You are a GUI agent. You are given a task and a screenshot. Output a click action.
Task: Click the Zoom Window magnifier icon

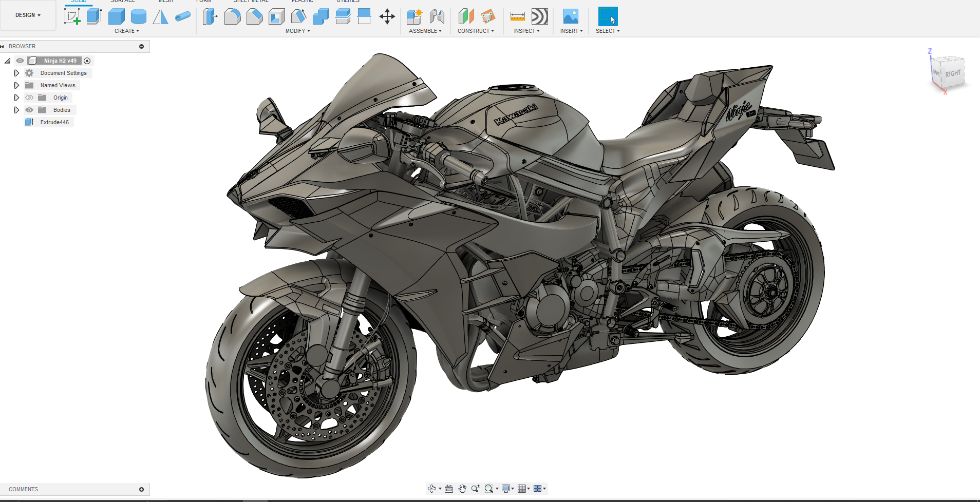point(489,489)
